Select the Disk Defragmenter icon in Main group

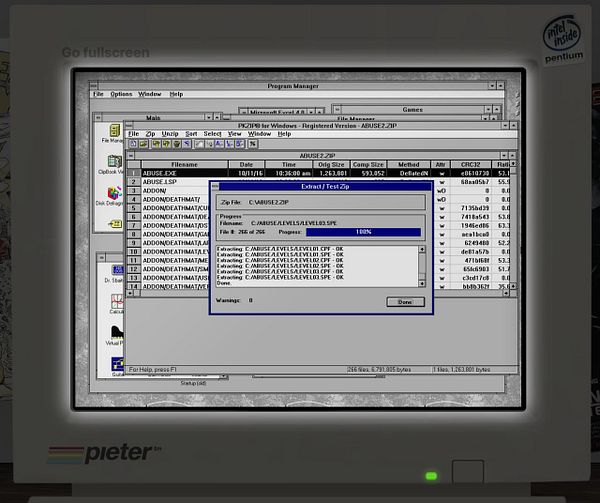pyautogui.click(x=114, y=193)
